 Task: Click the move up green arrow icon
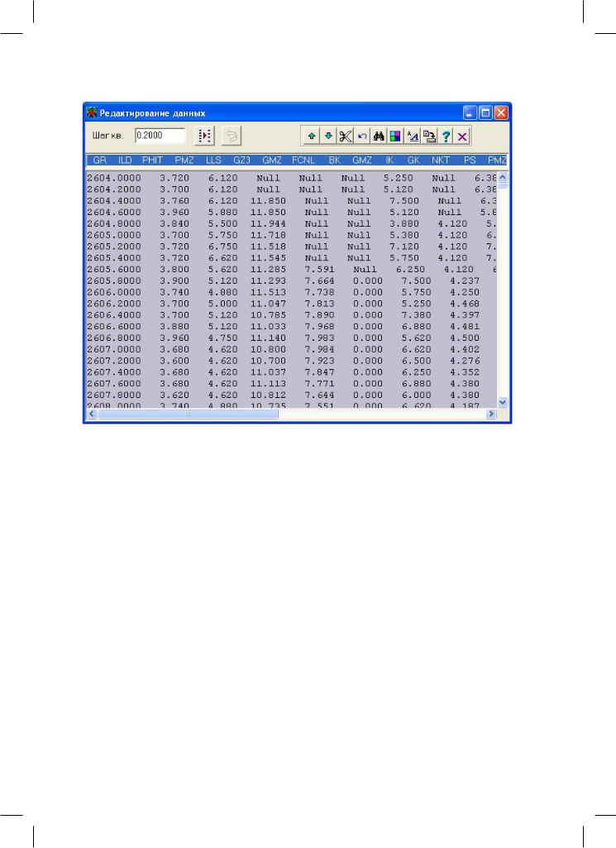pyautogui.click(x=311, y=137)
